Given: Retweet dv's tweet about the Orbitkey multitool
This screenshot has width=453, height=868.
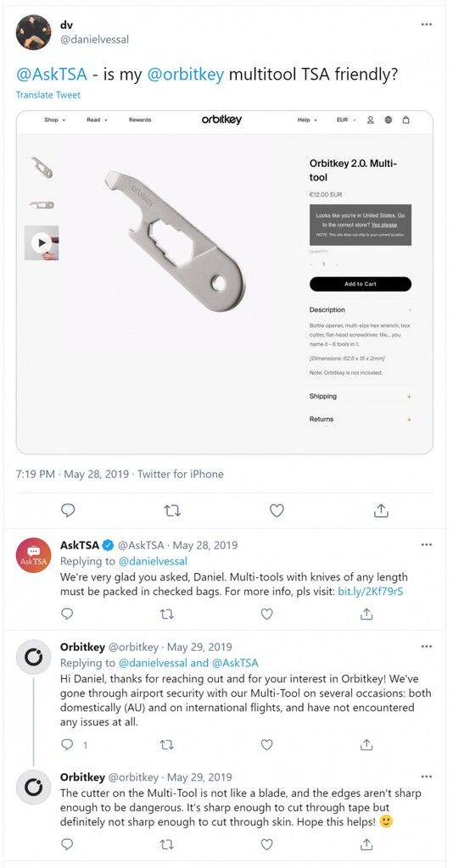Looking at the screenshot, I should 172,510.
